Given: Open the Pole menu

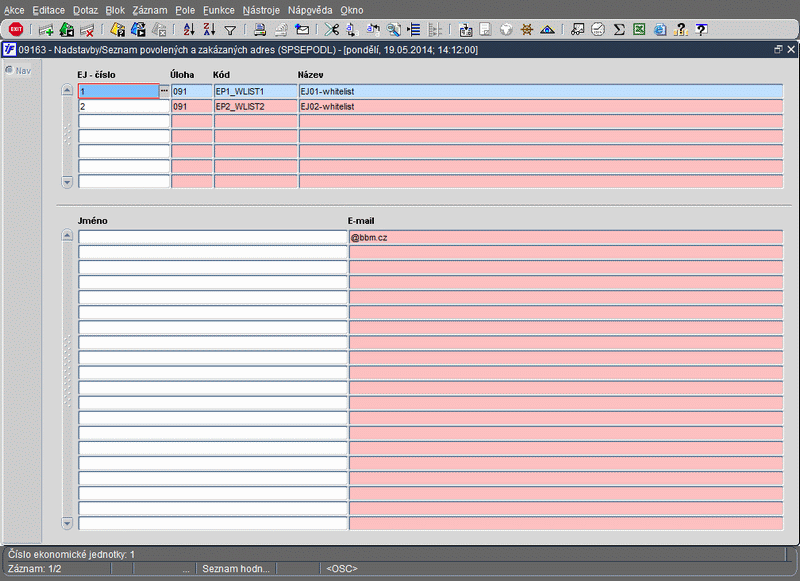Looking at the screenshot, I should coord(185,10).
